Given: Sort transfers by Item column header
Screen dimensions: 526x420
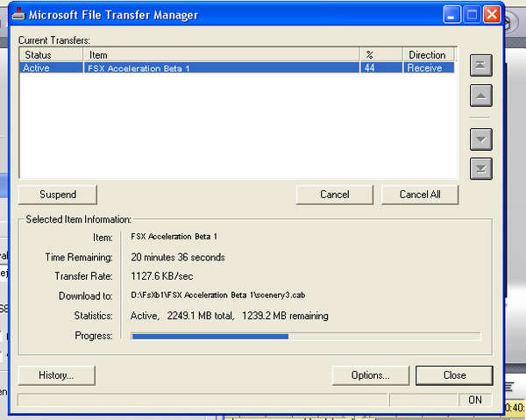Looking at the screenshot, I should [221, 54].
